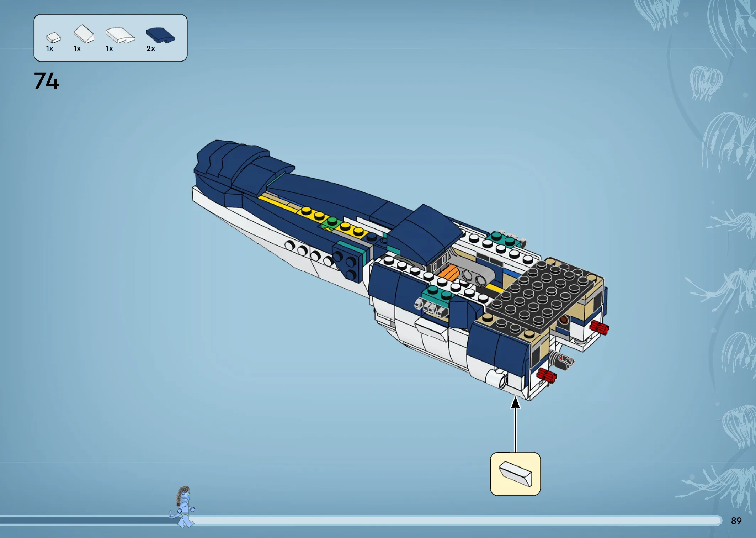756x538 pixels.
Task: Click the step number 74
Action: 47,81
